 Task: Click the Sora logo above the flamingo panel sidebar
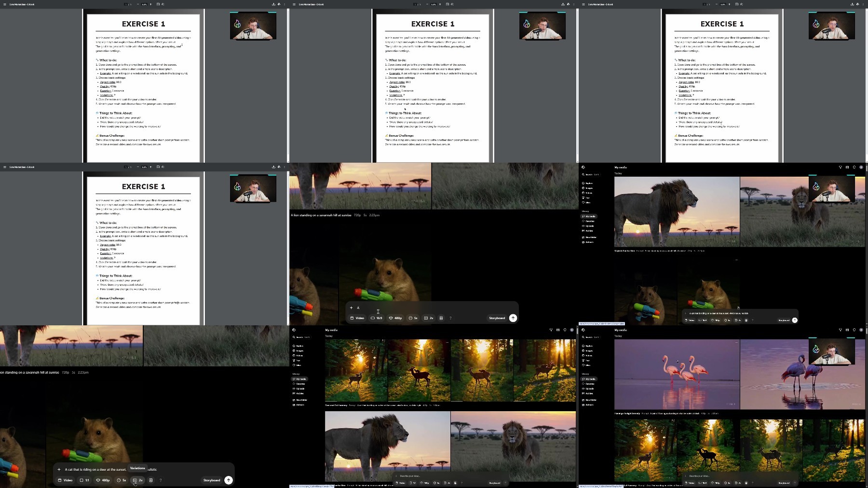(x=583, y=330)
